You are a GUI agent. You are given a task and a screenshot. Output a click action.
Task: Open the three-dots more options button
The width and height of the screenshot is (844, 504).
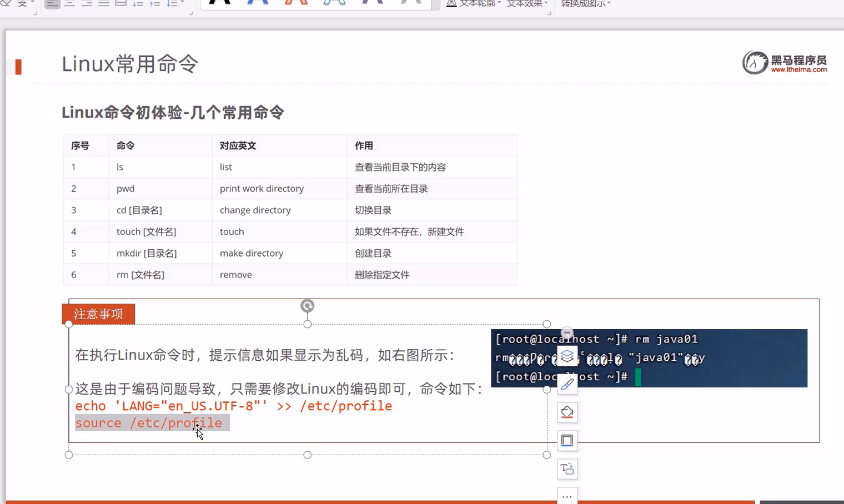click(567, 496)
